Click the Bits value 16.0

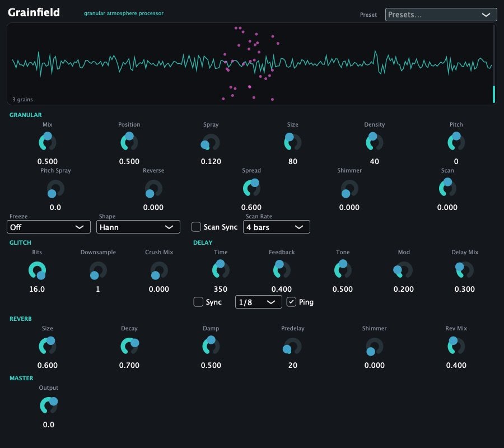(37, 289)
